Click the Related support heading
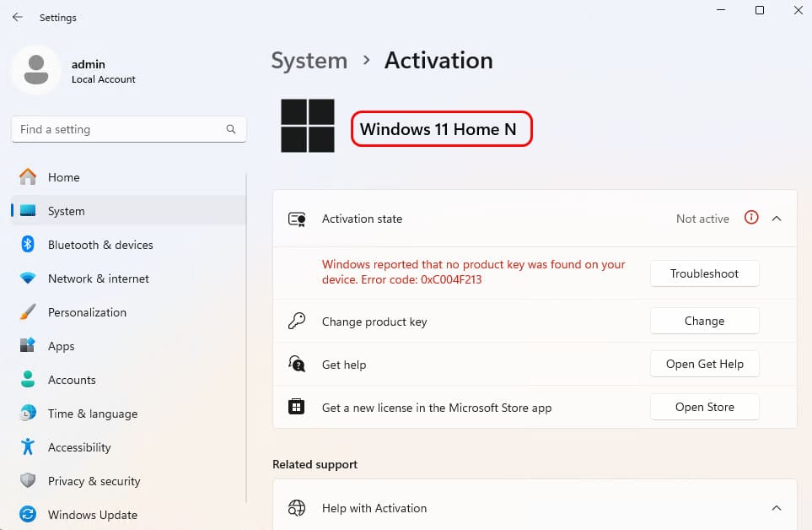Screen dimensions: 812x530 315,464
